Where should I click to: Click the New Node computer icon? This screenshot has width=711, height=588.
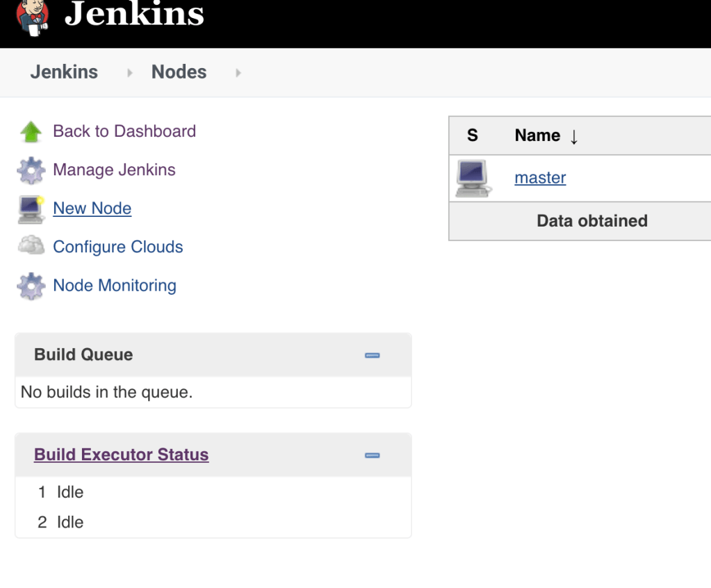coord(31,209)
